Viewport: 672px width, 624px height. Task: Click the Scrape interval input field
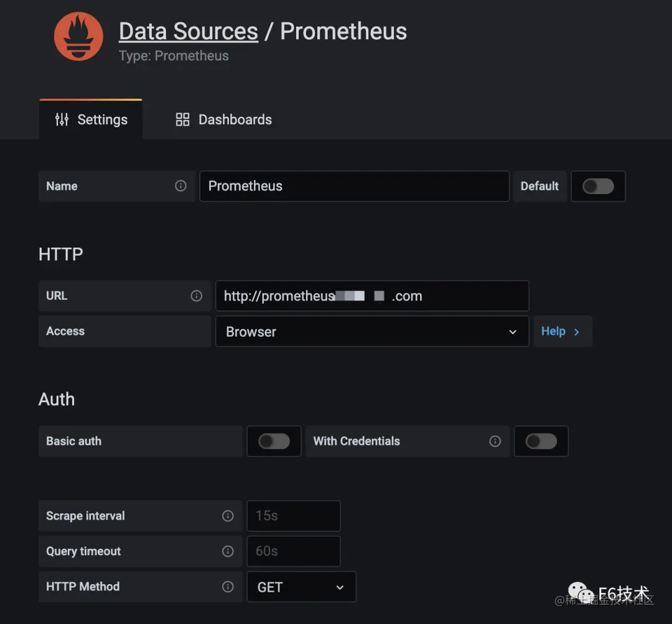(294, 516)
